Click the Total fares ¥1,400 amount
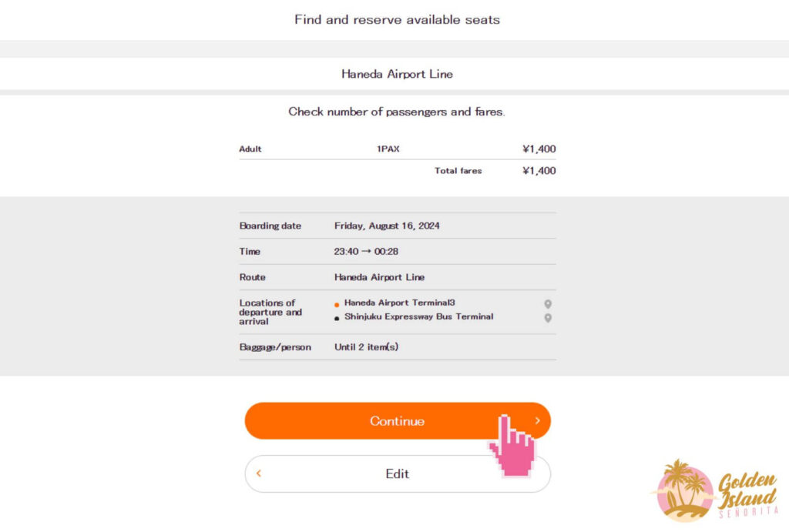 (539, 171)
